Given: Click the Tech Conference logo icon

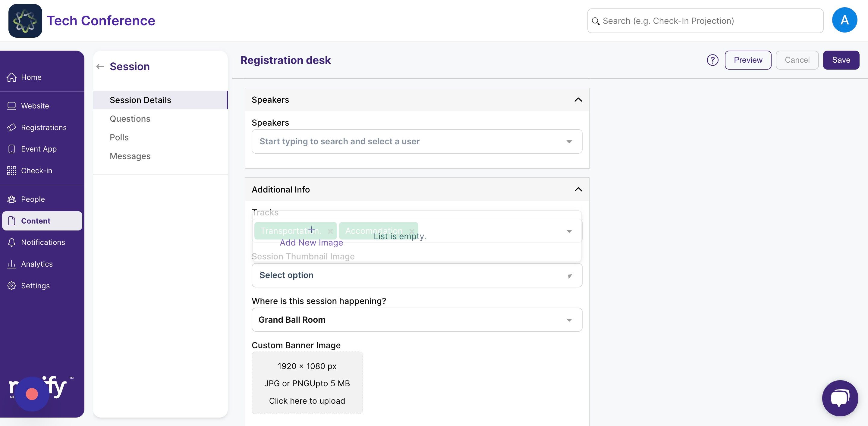Looking at the screenshot, I should 25,20.
